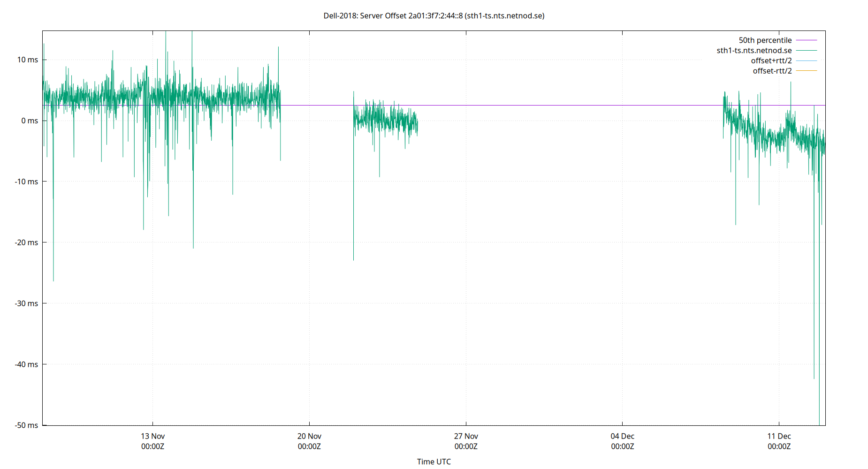Image resolution: width=868 pixels, height=469 pixels.
Task: Select the 11 Dec axis label
Action: click(x=779, y=436)
